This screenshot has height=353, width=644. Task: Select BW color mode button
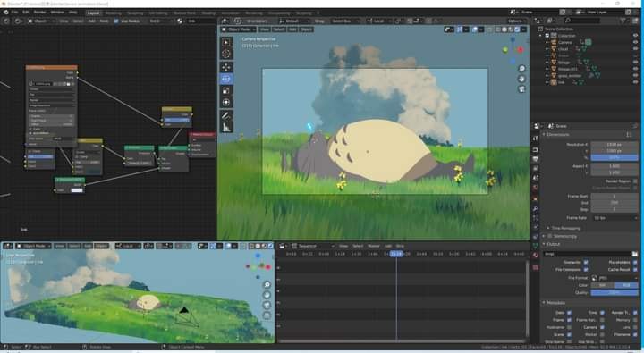pyautogui.click(x=603, y=285)
